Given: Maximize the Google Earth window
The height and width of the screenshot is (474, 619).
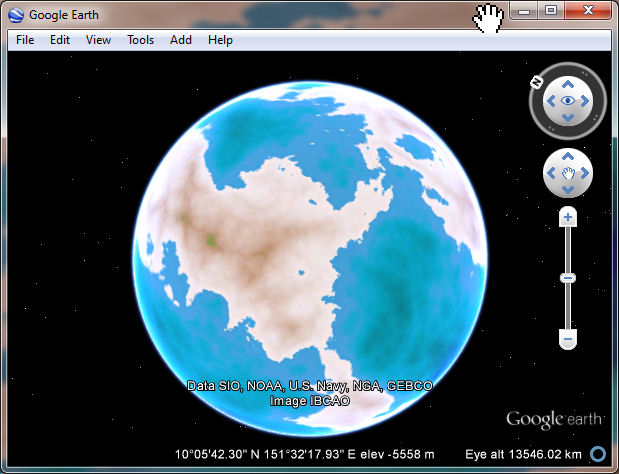Looking at the screenshot, I should click(x=551, y=11).
